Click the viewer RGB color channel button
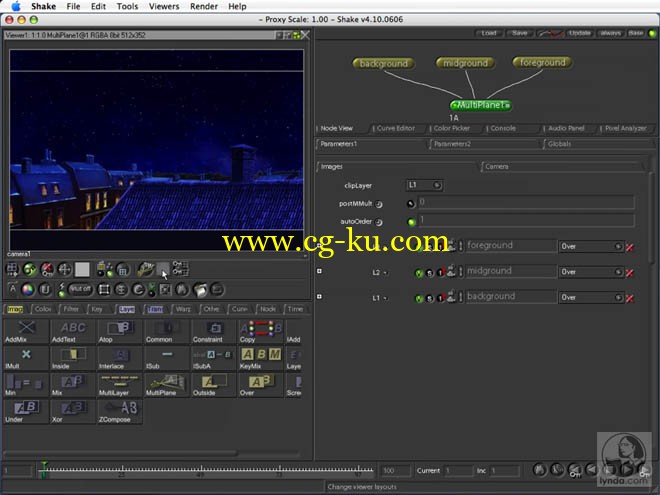This screenshot has height=495, width=660. tap(28, 289)
